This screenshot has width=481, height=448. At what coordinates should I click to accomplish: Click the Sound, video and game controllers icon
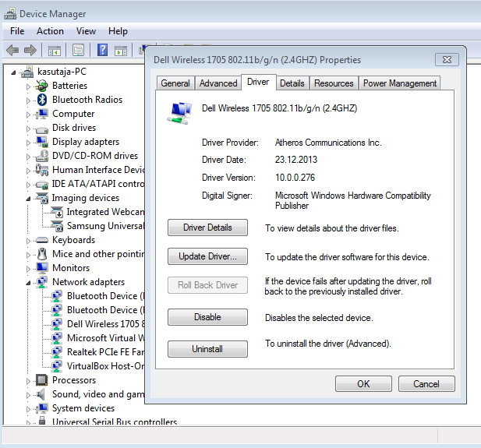point(41,394)
